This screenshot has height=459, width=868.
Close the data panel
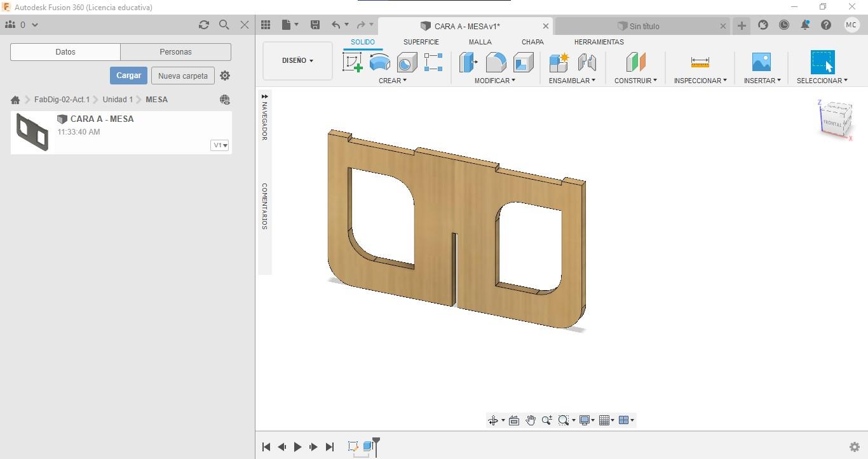245,25
